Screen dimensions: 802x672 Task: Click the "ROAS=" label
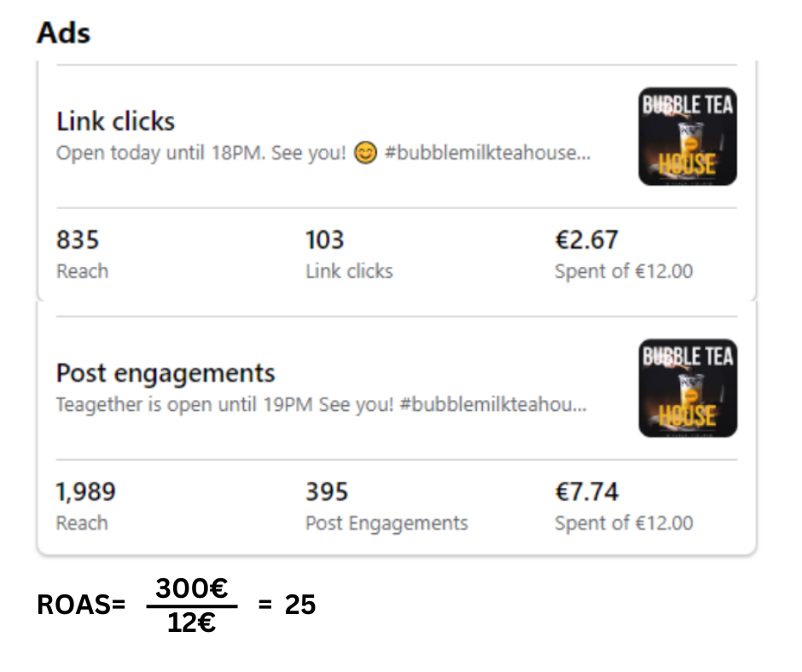point(81,605)
